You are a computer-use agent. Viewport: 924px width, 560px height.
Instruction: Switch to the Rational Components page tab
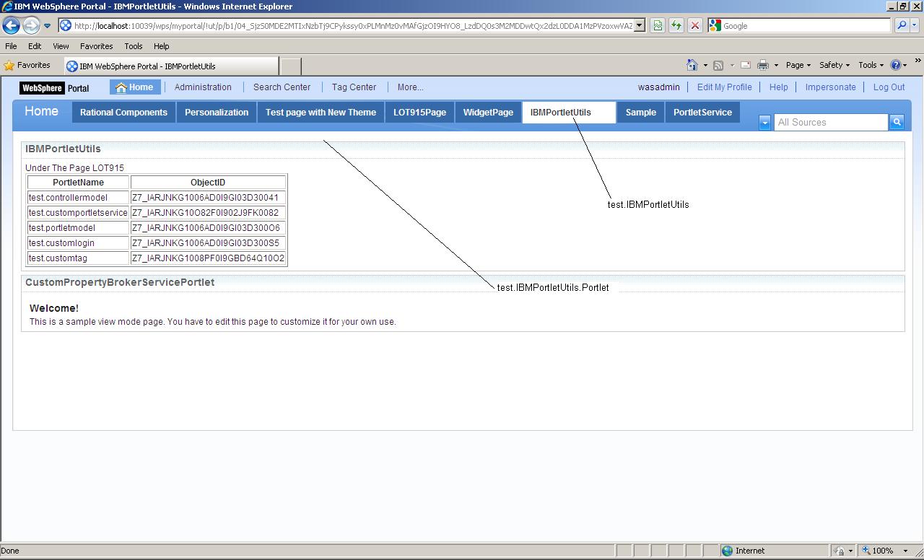tap(123, 113)
